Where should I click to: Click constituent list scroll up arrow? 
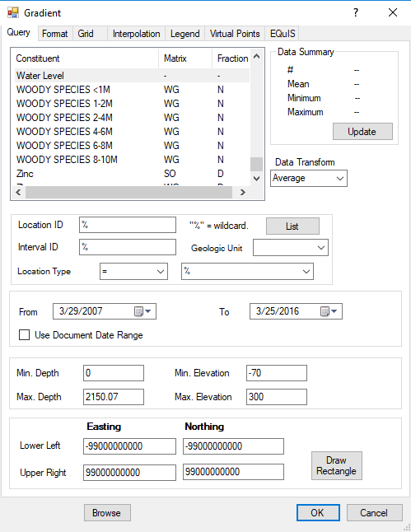(257, 57)
